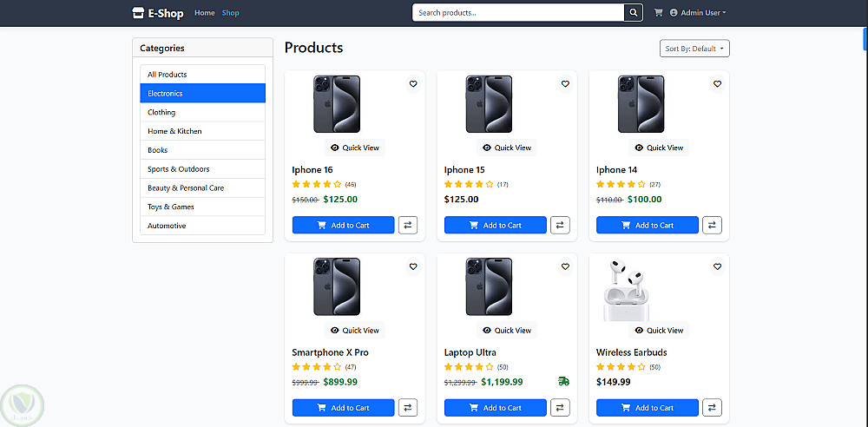Click compare icon for Smartphone X Pro

[x=408, y=407]
